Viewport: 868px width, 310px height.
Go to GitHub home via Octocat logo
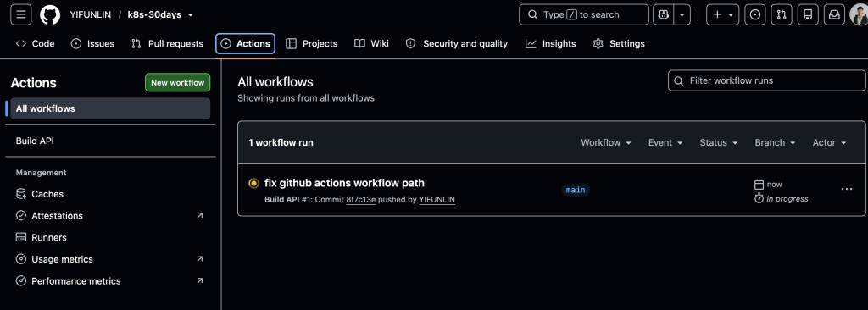[x=50, y=14]
